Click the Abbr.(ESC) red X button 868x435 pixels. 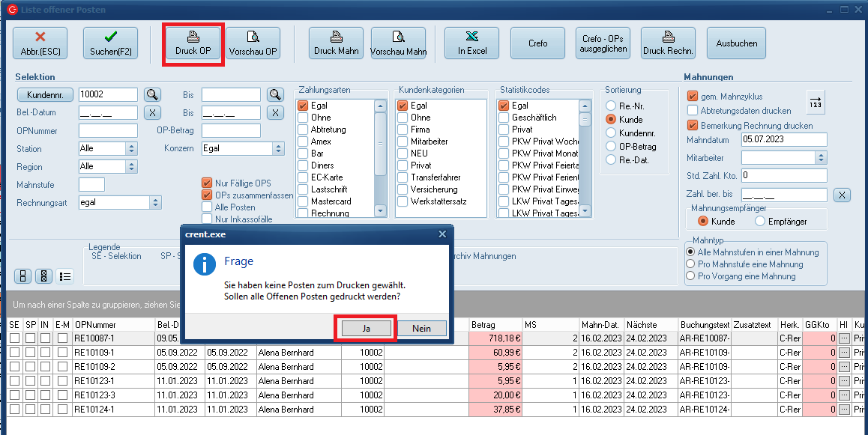click(40, 43)
